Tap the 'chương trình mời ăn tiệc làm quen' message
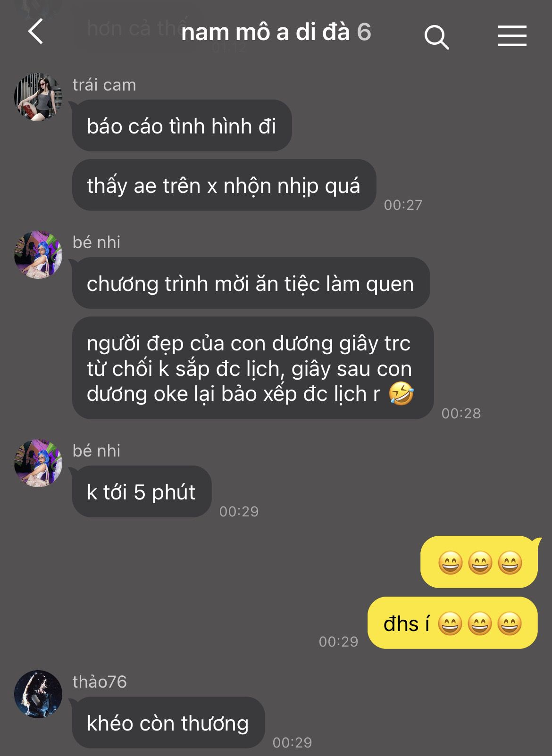 pos(251,283)
